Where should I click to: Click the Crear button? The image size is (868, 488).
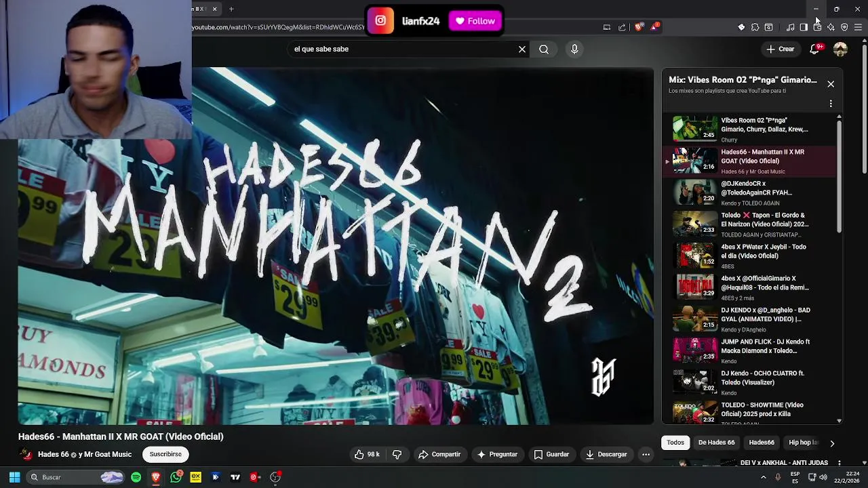[781, 49]
